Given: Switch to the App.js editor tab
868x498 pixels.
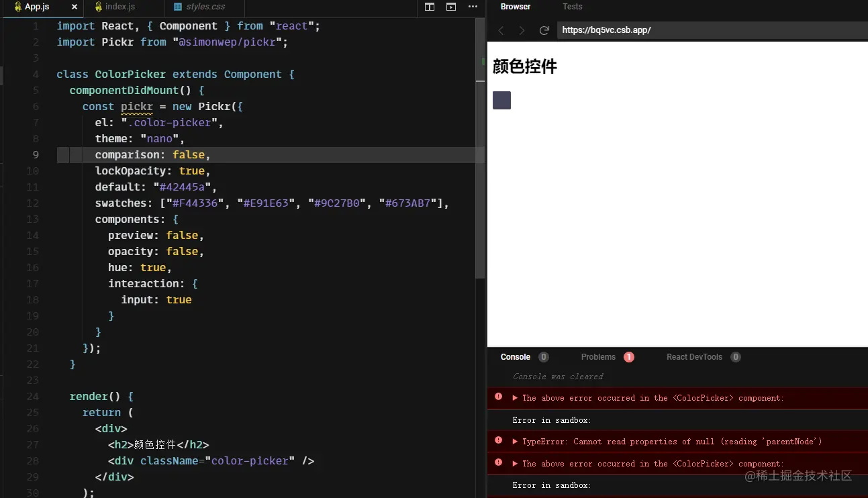Looking at the screenshot, I should coord(42,7).
